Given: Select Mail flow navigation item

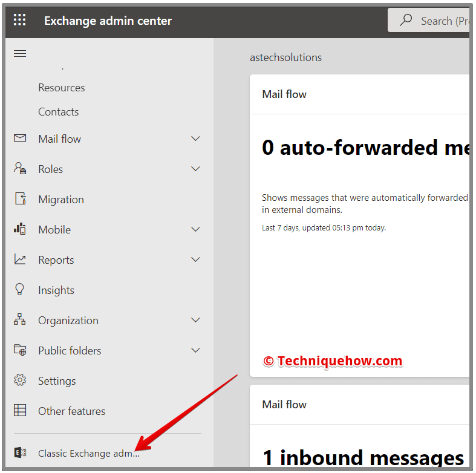Looking at the screenshot, I should point(108,139).
